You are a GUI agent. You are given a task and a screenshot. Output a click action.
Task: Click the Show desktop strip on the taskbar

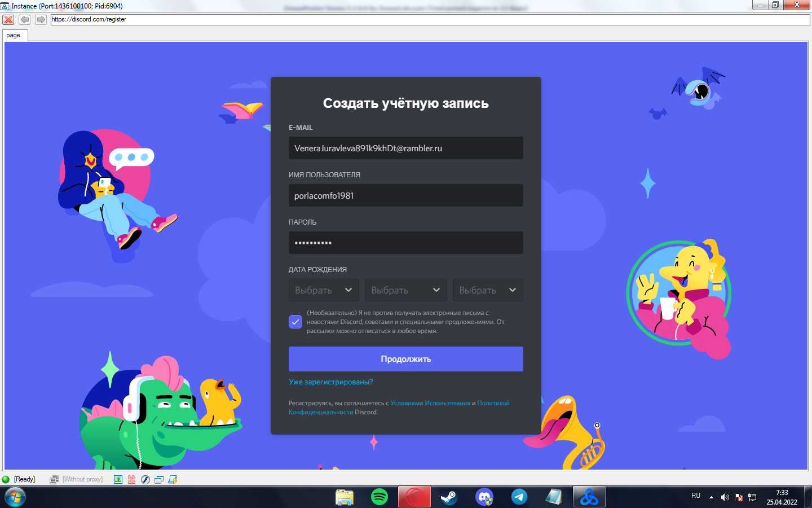[x=808, y=497]
